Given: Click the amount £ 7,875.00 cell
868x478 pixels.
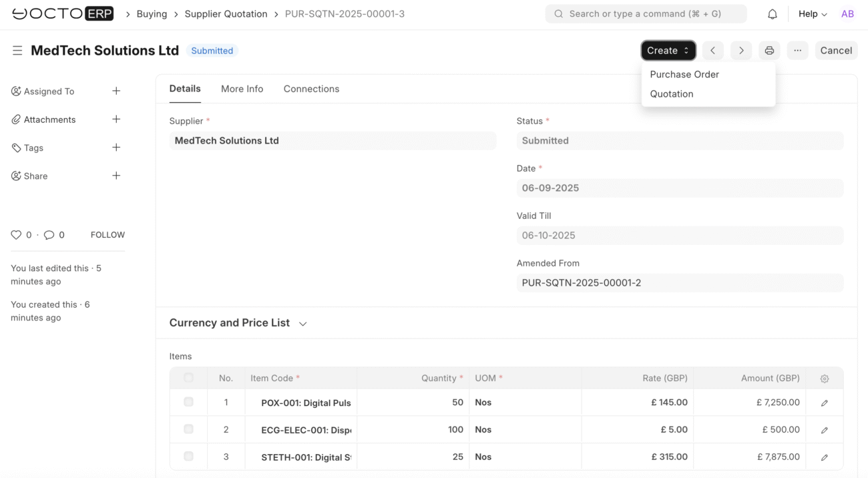Looking at the screenshot, I should [750, 457].
